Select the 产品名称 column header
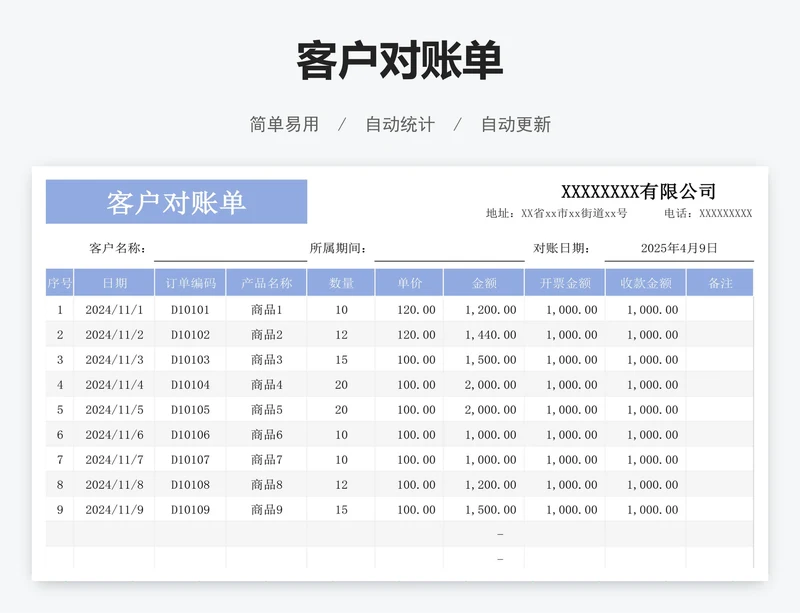The width and height of the screenshot is (800, 613). point(266,283)
